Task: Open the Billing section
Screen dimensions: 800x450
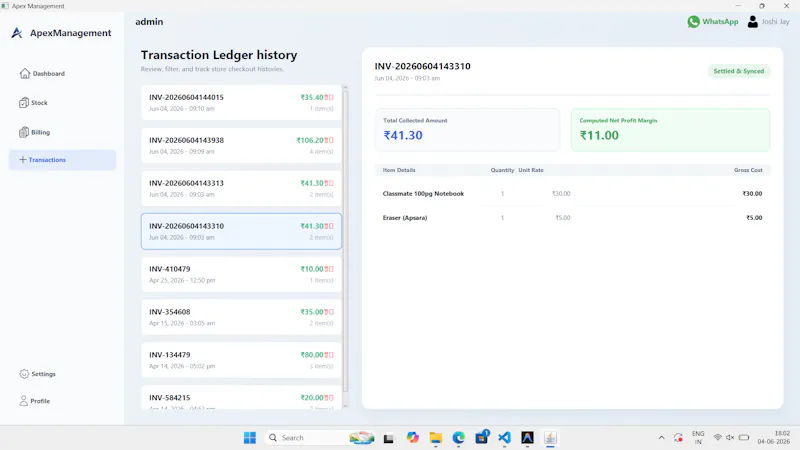Action: [x=35, y=132]
